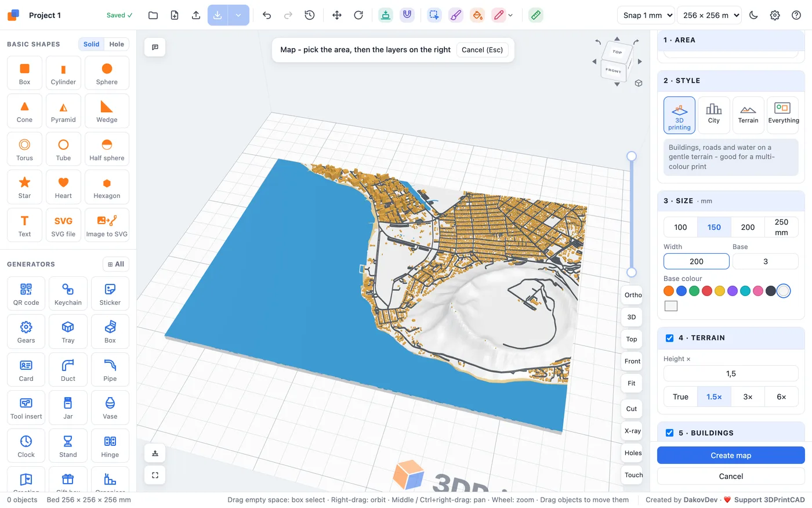Select the City style tab
The image size is (812, 508).
tap(713, 116)
